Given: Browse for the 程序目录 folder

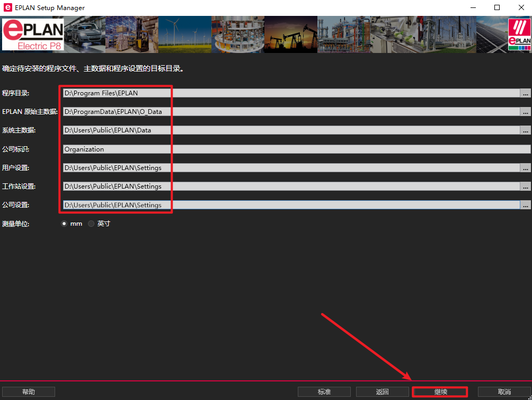Looking at the screenshot, I should (x=525, y=93).
